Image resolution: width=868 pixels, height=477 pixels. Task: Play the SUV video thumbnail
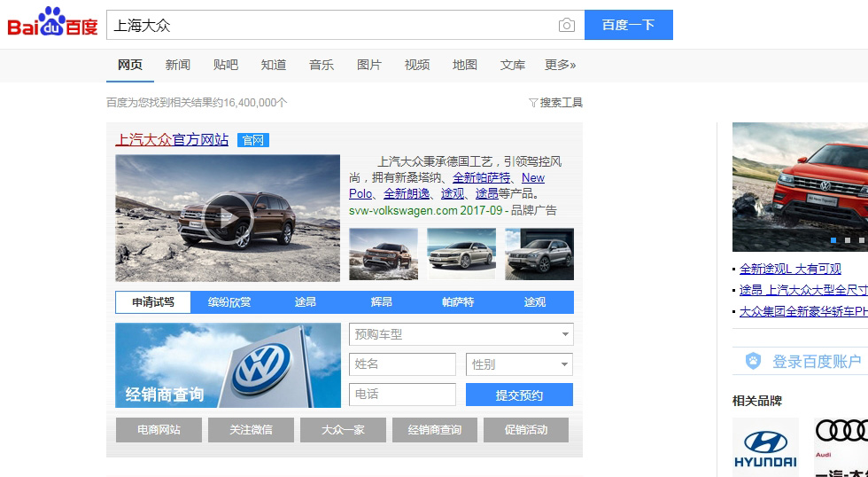coord(228,218)
